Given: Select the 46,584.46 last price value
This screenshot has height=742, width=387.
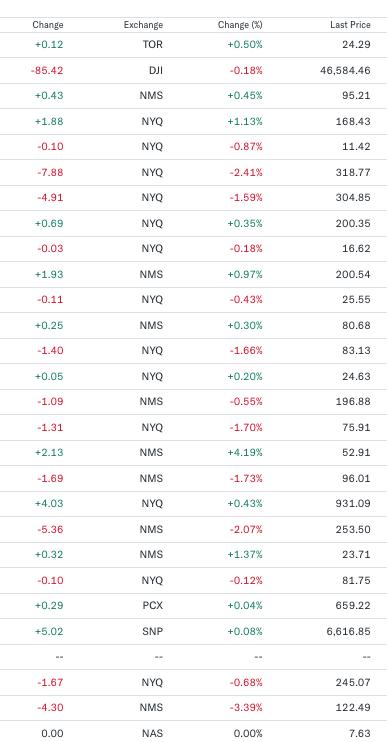Looking at the screenshot, I should point(345,71).
